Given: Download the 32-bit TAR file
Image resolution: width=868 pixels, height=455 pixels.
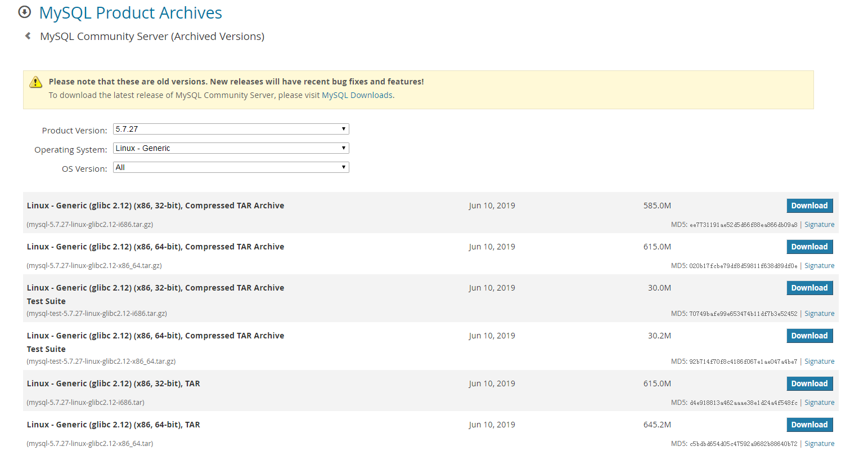Looking at the screenshot, I should (809, 383).
